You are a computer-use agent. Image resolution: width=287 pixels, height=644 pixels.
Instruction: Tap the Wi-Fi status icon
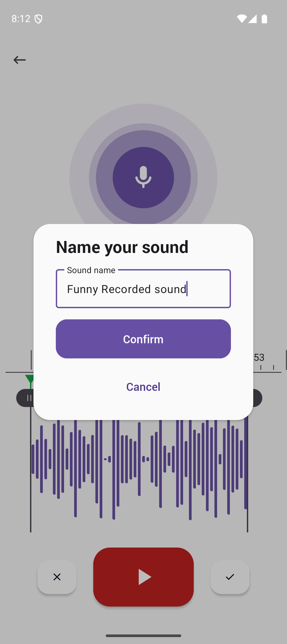click(x=242, y=19)
